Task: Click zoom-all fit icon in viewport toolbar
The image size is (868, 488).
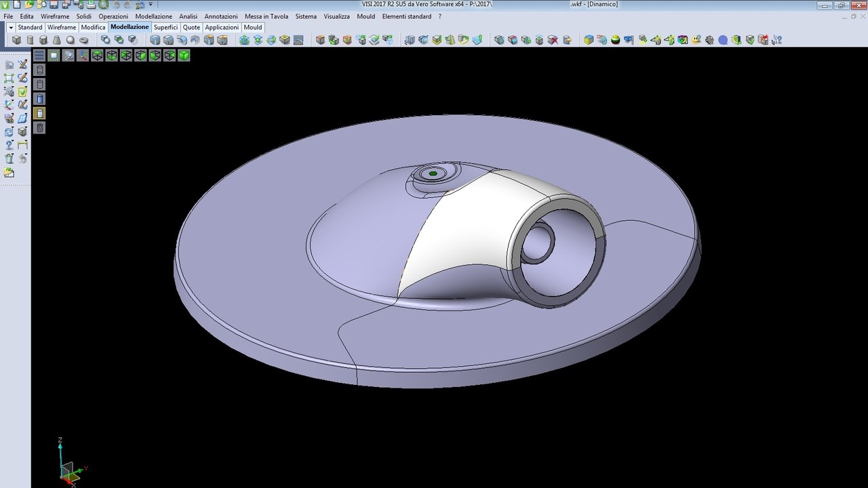Action: click(54, 56)
